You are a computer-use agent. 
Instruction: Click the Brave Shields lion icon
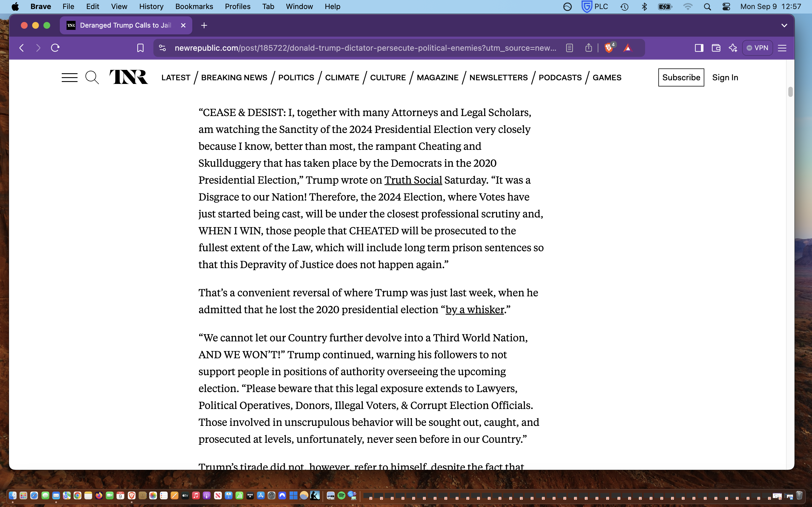point(608,48)
